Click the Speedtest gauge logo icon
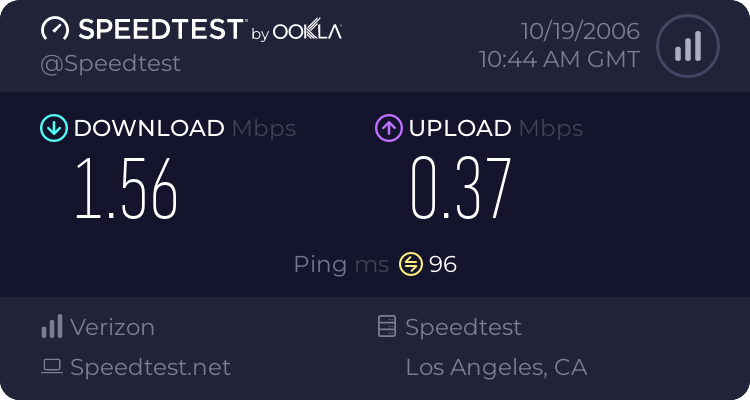 coord(55,30)
